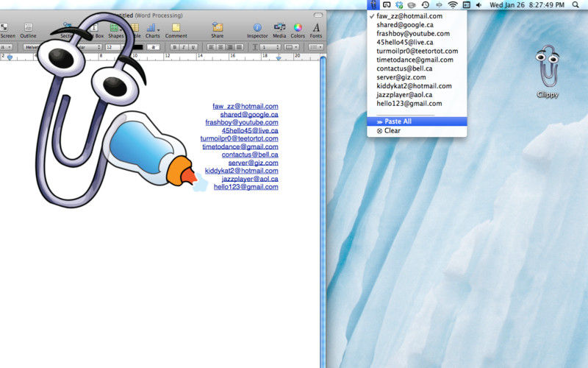Open the Fonts panel icon
The height and width of the screenshot is (368, 588).
coord(316,27)
